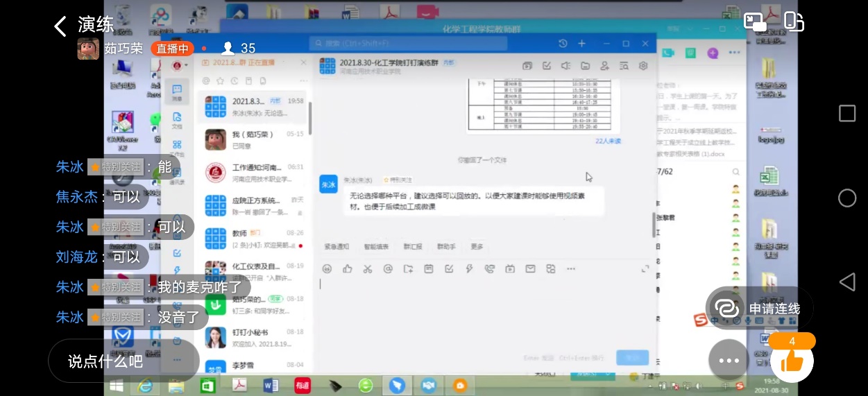
Task: Open streamer 茹巧荣's avatar
Action: 88,49
